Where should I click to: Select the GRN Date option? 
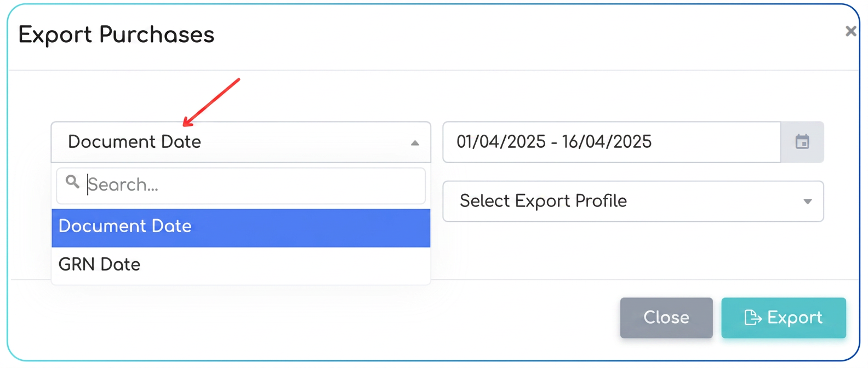pyautogui.click(x=241, y=264)
